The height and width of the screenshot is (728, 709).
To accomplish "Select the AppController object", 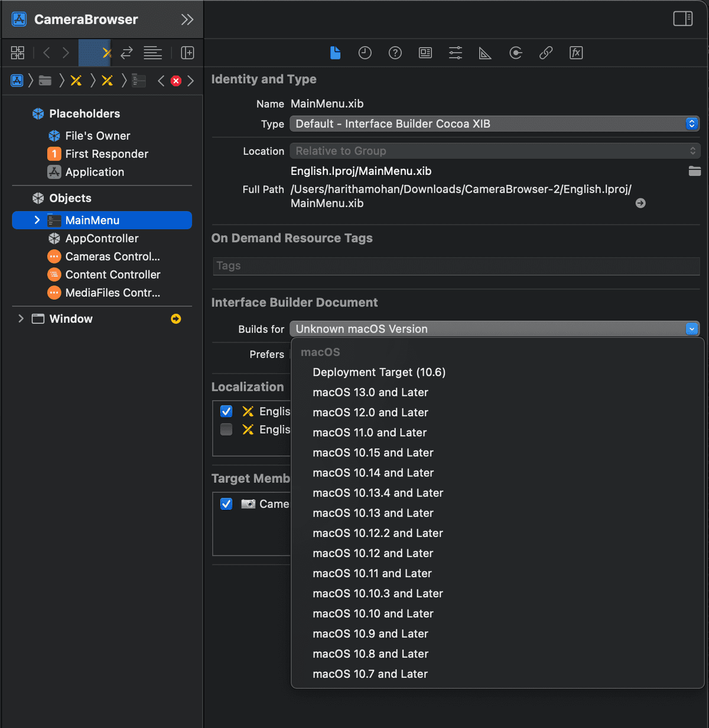I will click(102, 239).
